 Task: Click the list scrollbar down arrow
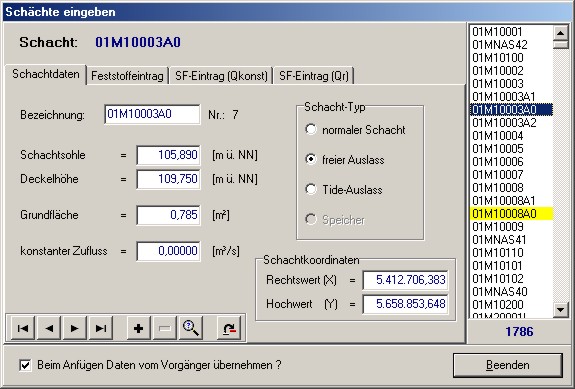560,310
